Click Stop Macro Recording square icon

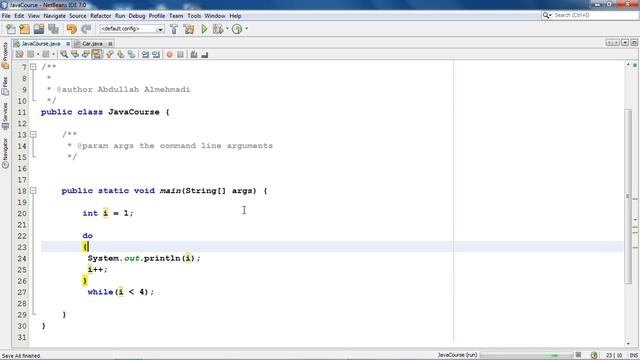click(x=180, y=54)
